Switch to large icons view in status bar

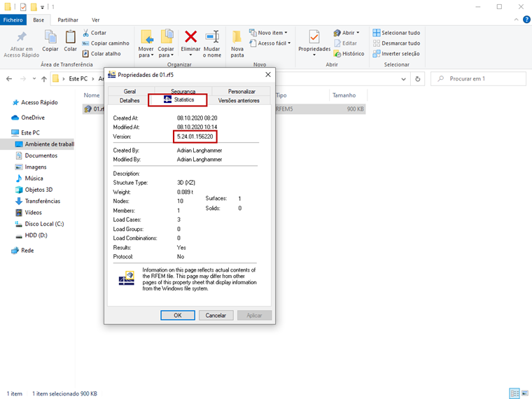pos(524,393)
